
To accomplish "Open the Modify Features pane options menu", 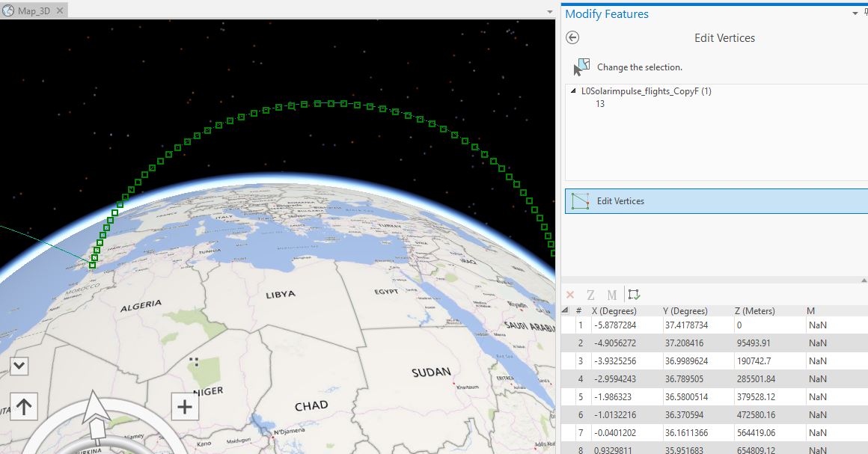I will point(855,14).
